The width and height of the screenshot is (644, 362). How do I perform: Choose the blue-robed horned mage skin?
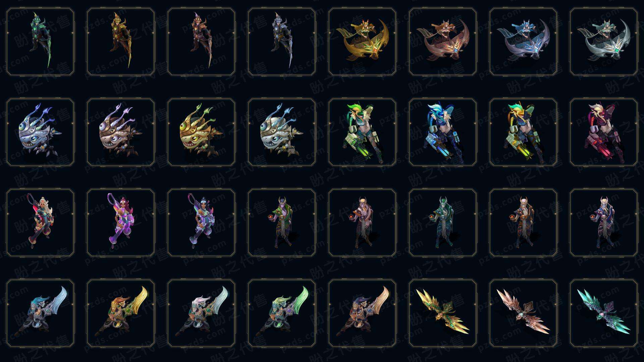click(604, 223)
